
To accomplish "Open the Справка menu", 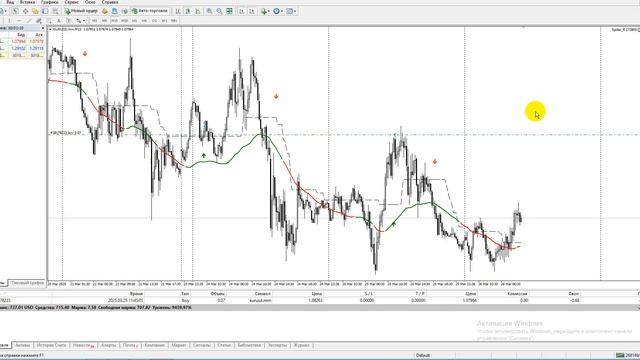I will (110, 2).
